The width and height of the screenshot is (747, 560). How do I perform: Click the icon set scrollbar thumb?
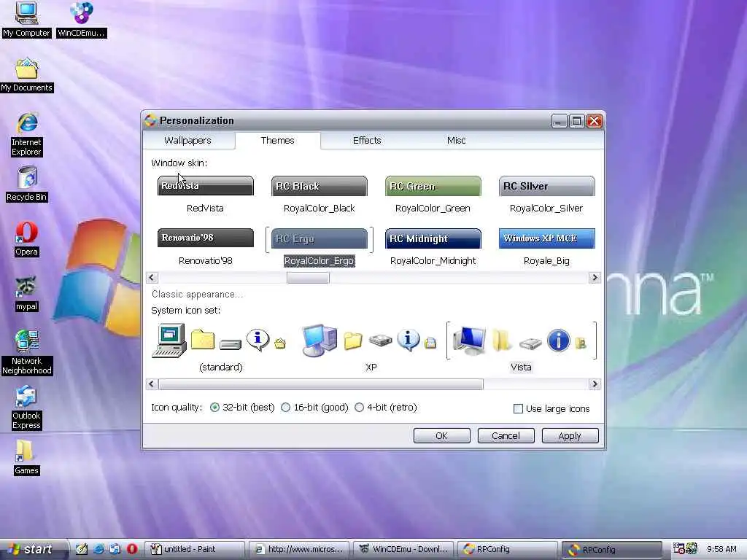click(x=321, y=384)
